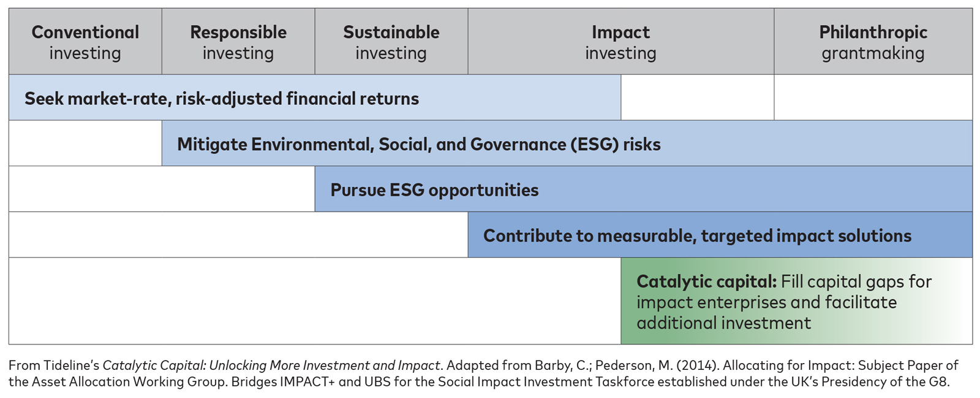The height and width of the screenshot is (398, 980).
Task: Click the italic Catalytic Capital report title
Action: (x=271, y=365)
